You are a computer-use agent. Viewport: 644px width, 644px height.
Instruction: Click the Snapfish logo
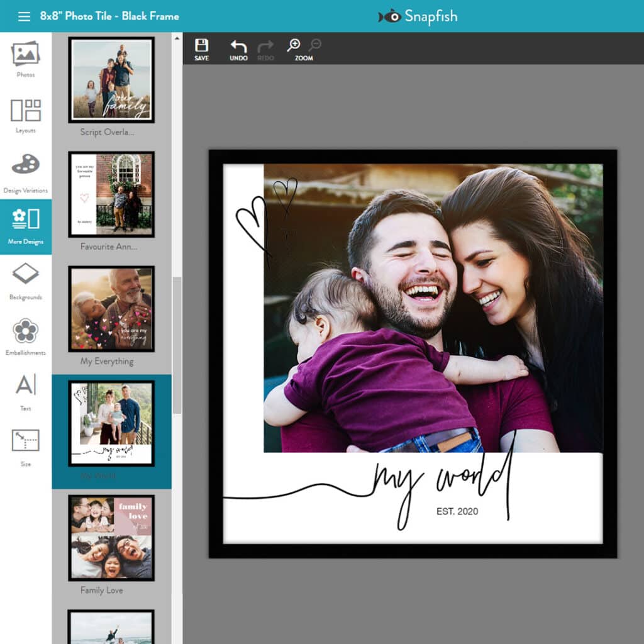tap(418, 16)
